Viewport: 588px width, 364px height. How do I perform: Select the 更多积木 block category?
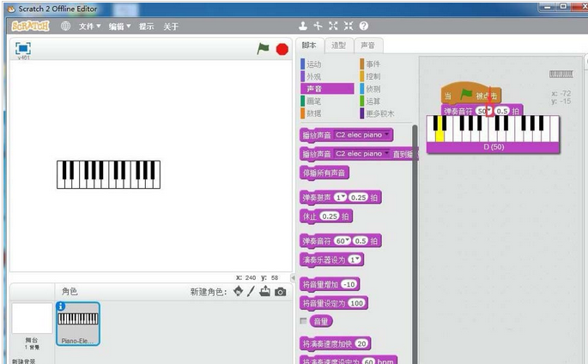(x=377, y=113)
